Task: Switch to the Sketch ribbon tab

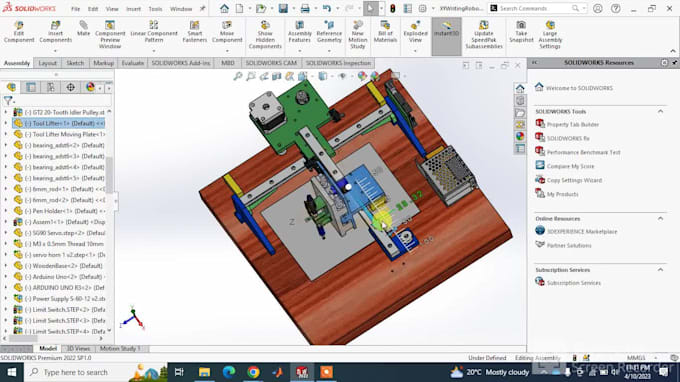Action: click(75, 63)
